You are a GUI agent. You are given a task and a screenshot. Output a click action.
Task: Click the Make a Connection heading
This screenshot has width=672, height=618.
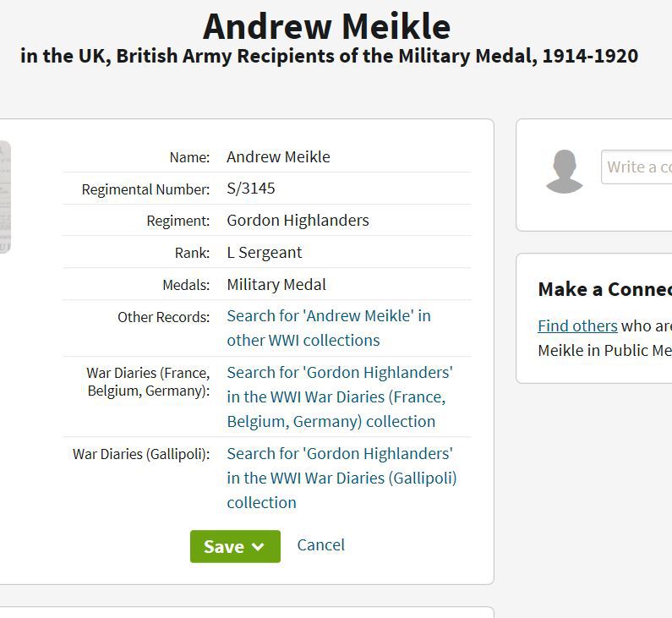coord(604,289)
